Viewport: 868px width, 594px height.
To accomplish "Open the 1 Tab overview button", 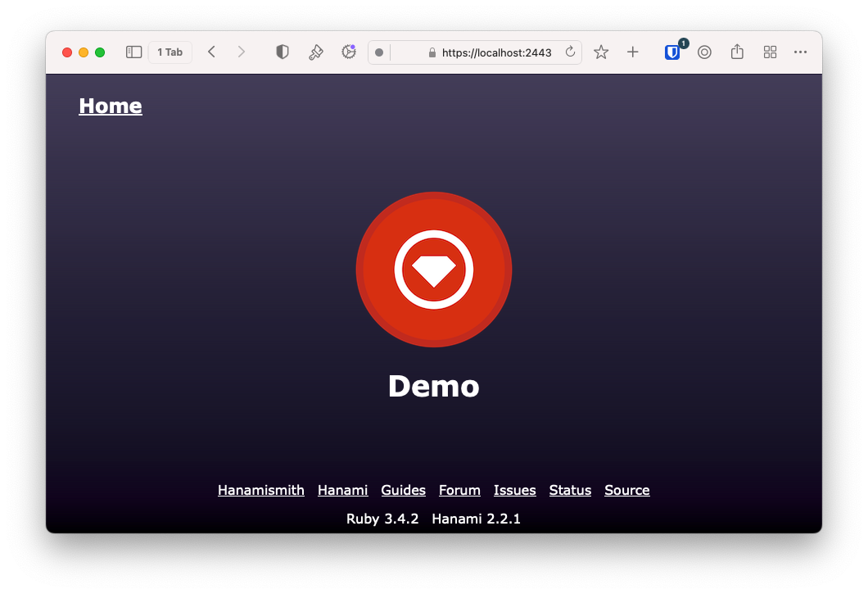I will [170, 52].
